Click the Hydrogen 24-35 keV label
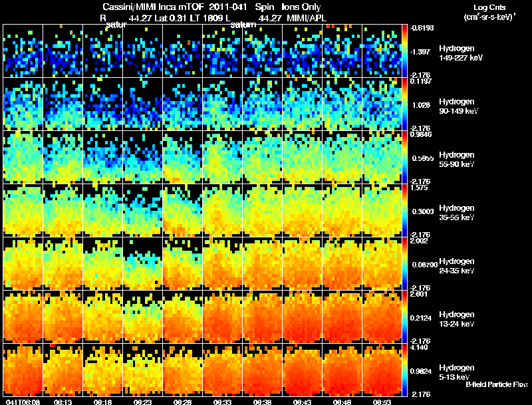Viewport: 532px width, 405px height. tap(457, 266)
